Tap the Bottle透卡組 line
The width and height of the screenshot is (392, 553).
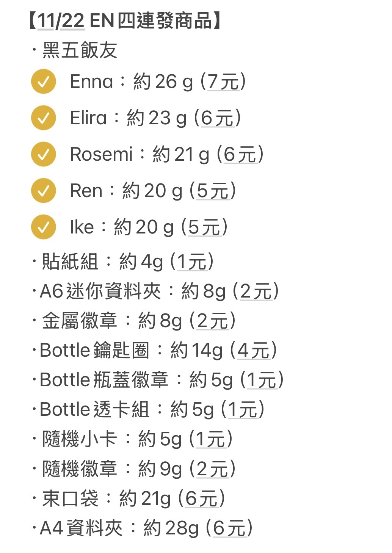(149, 409)
